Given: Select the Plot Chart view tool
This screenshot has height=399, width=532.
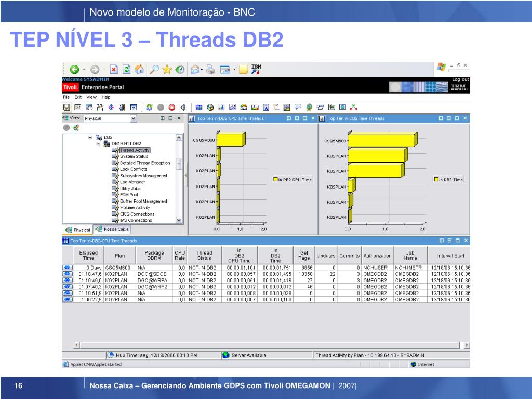Looking at the screenshot, I should coord(232,108).
